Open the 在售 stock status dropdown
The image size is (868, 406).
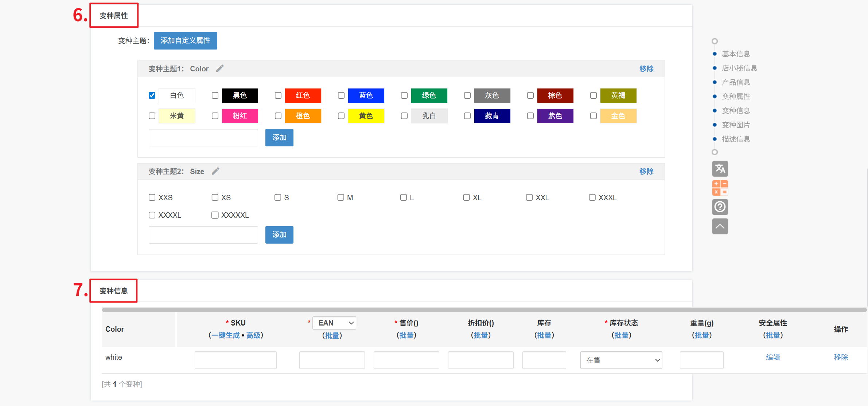pyautogui.click(x=621, y=360)
